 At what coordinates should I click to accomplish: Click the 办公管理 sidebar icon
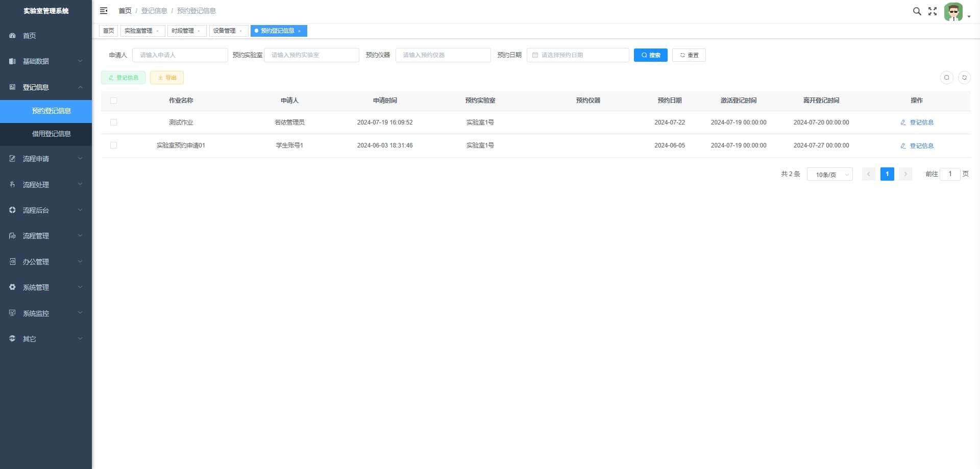(12, 262)
